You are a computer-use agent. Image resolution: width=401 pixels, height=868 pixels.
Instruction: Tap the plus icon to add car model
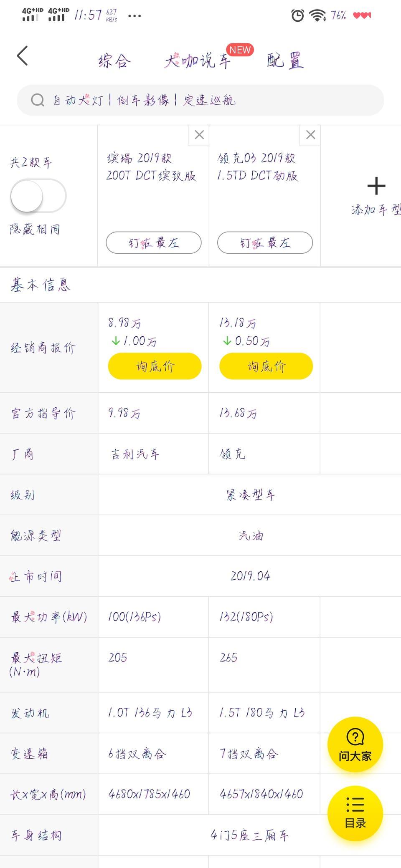[376, 186]
